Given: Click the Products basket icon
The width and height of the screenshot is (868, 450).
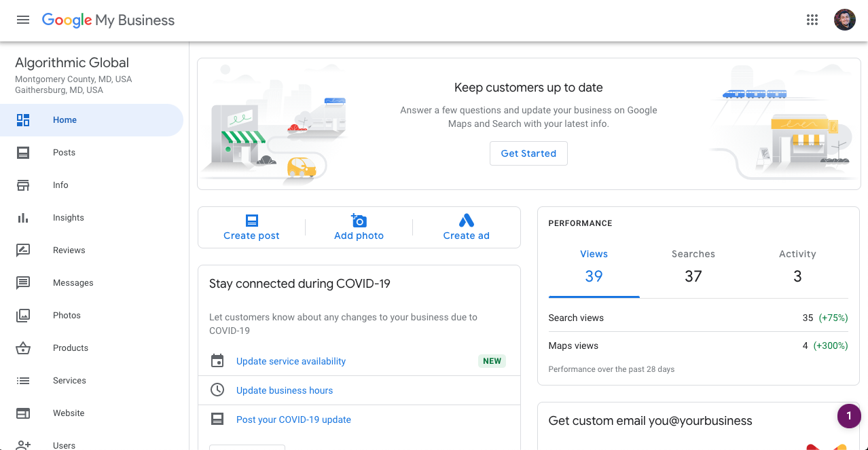Looking at the screenshot, I should pyautogui.click(x=23, y=348).
